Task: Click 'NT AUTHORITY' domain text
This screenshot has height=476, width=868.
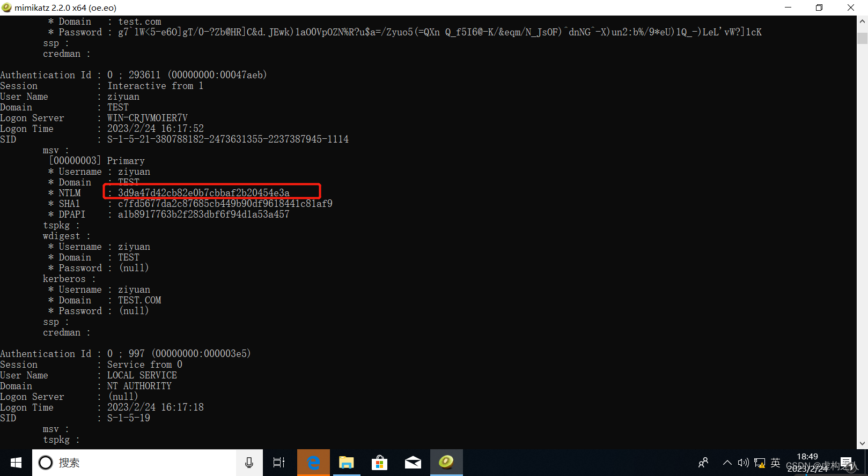Action: [x=139, y=386]
